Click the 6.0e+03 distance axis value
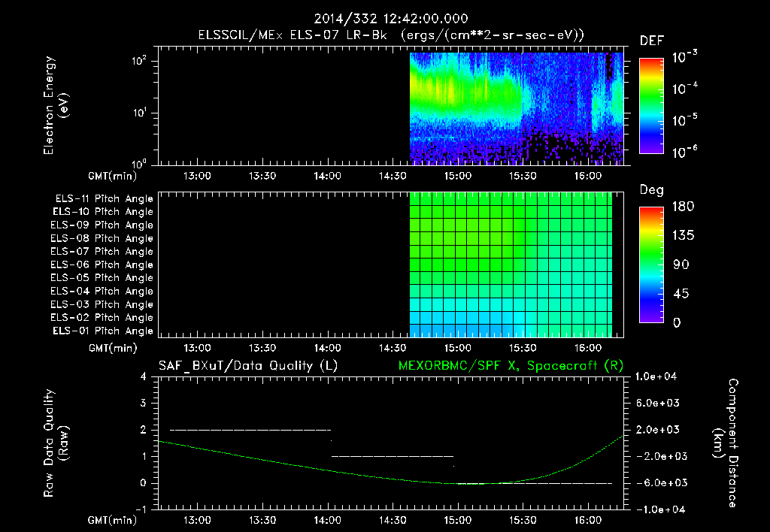This screenshot has height=532, width=770. (x=657, y=403)
